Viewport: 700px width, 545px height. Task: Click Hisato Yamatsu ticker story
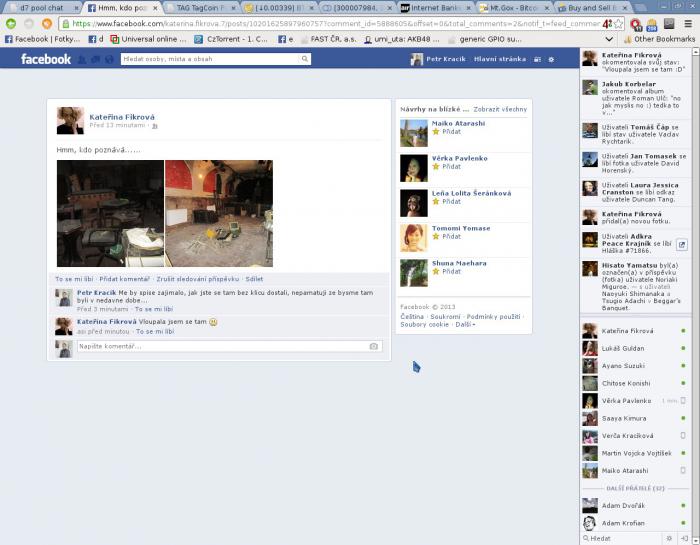pos(635,287)
